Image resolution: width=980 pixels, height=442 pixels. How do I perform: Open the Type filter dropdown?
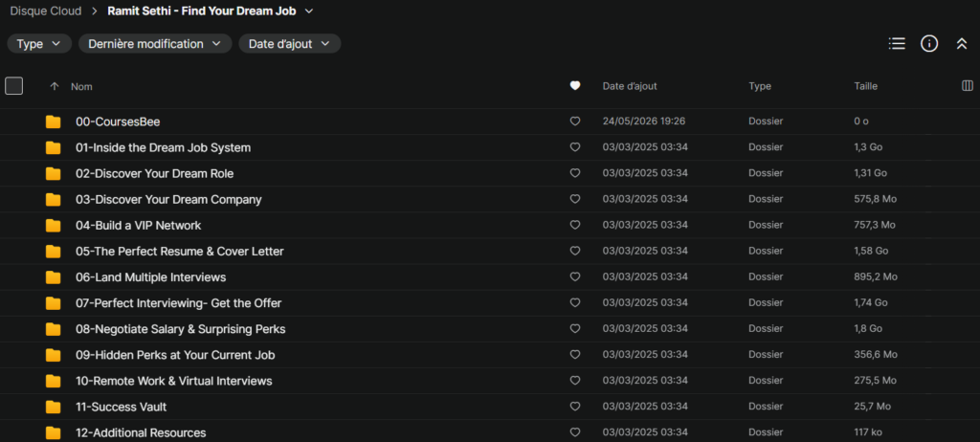[38, 44]
